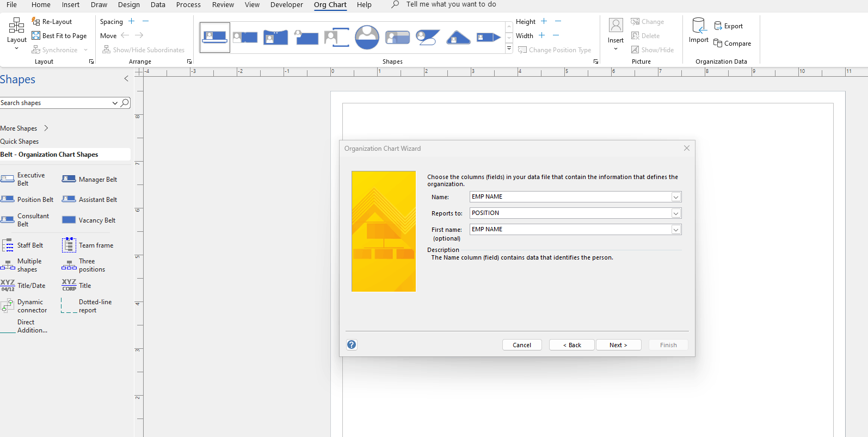Viewport: 868px width, 437px height.
Task: Click Tell me what you want to do
Action: [x=451, y=4]
